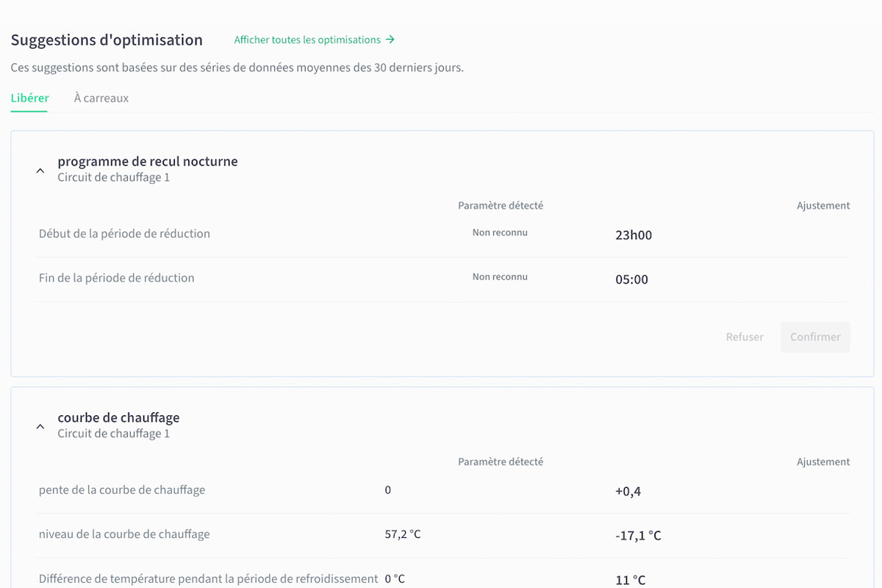Click the detected 57,2 °C value
Viewport: 882px width, 588px height.
(403, 534)
